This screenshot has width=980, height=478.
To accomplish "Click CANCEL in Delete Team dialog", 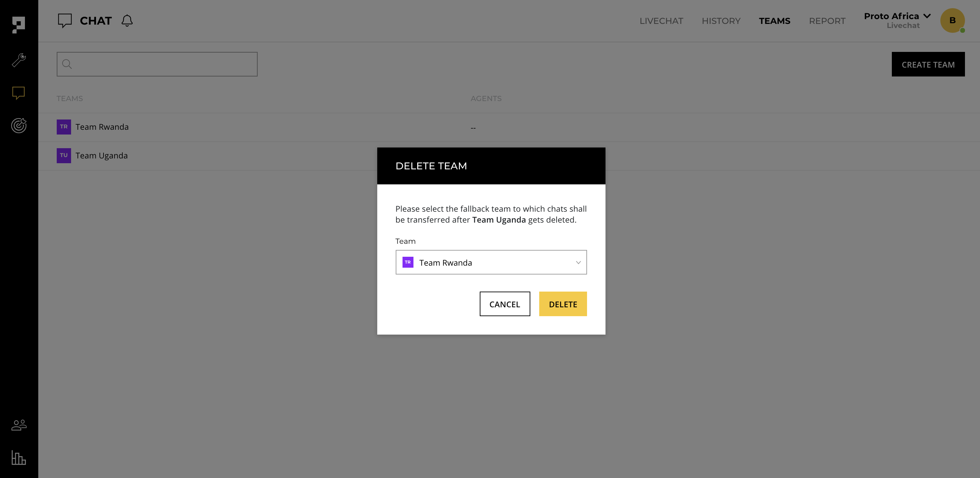I will click(x=504, y=304).
